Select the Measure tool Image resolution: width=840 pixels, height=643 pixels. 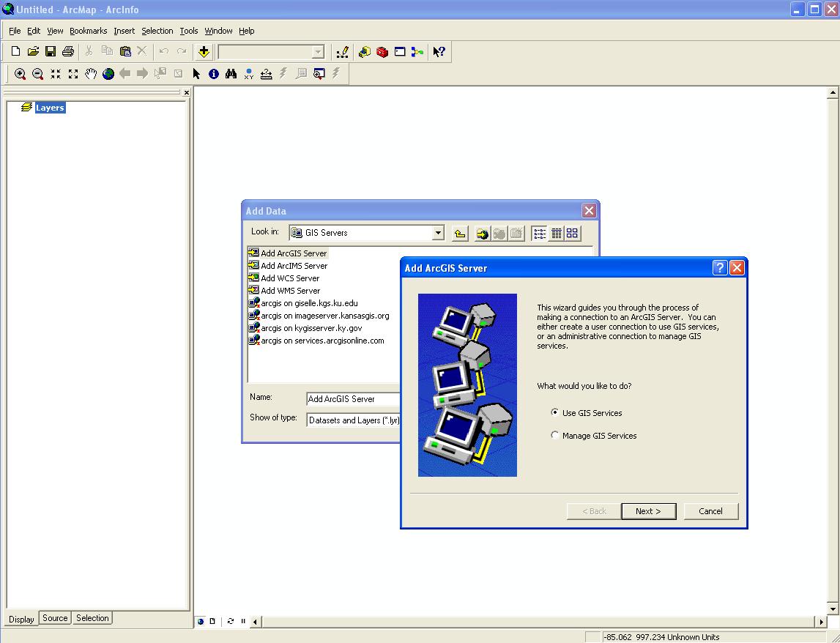tap(267, 74)
